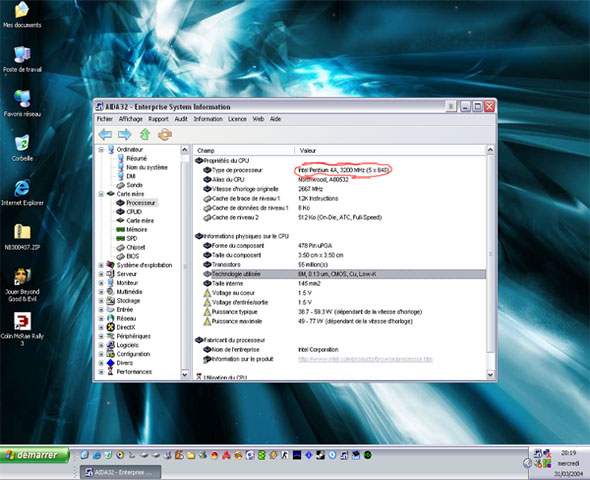Open Favoris réseau desktop icon
Image resolution: width=590 pixels, height=480 pixels.
tap(22, 104)
